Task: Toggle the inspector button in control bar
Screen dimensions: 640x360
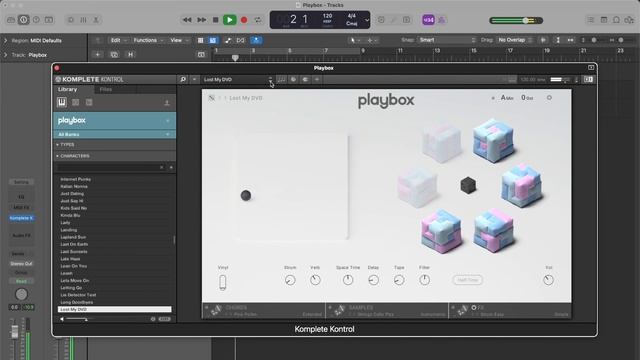Action: click(24, 20)
